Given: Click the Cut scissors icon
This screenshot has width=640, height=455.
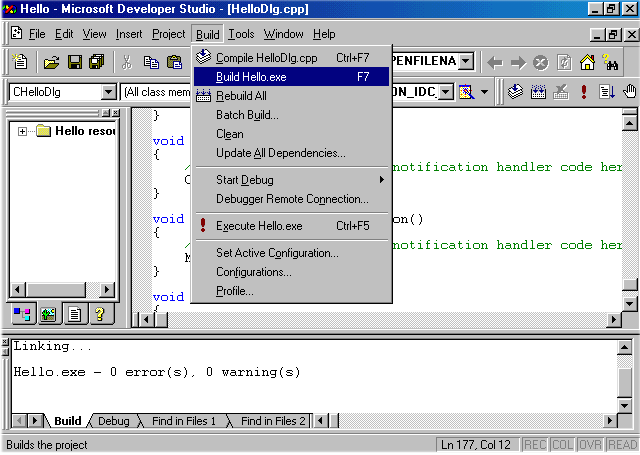Looking at the screenshot, I should (x=127, y=62).
